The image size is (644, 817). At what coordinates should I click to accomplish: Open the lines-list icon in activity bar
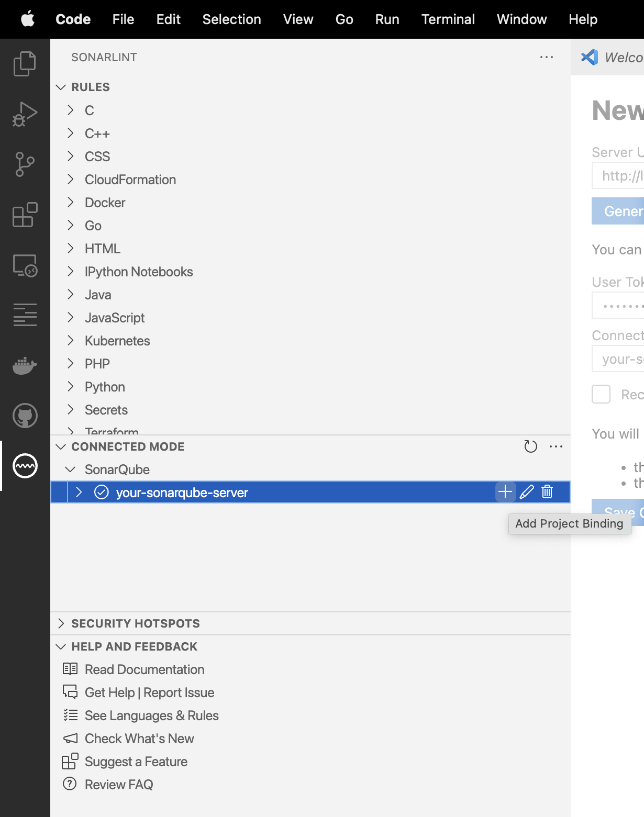point(25,315)
